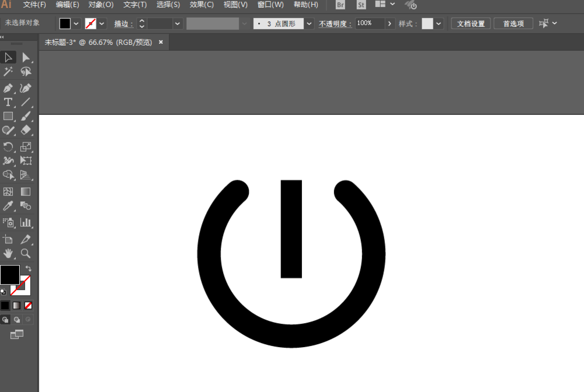Click the black fill color box in toolbox

click(x=10, y=275)
